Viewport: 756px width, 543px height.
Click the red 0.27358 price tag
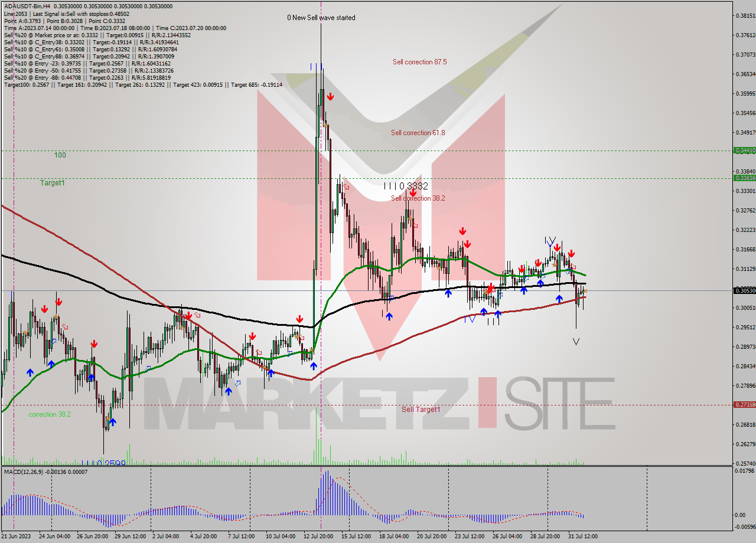(744, 405)
